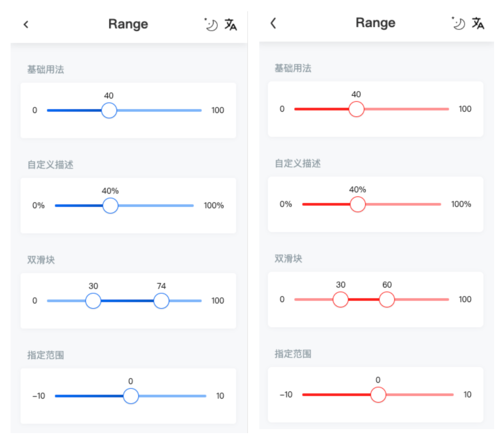Click blue -10 to 10 slider thumb
Viewport: 504px width, 441px height.
(x=131, y=396)
